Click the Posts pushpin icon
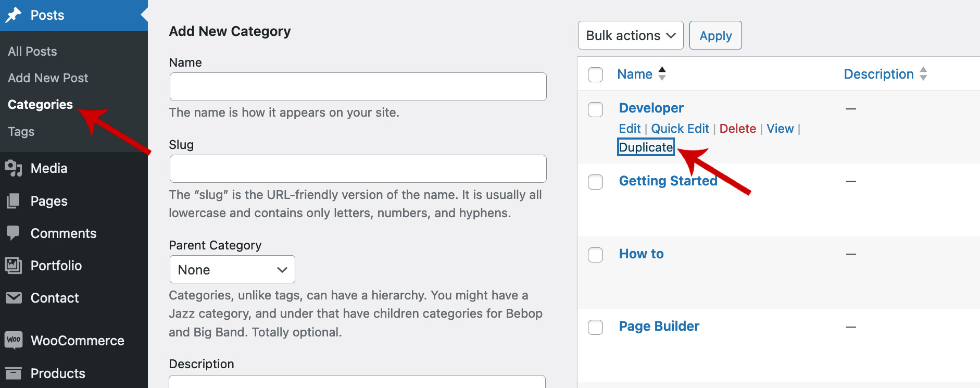This screenshot has width=980, height=388. pyautogui.click(x=14, y=15)
